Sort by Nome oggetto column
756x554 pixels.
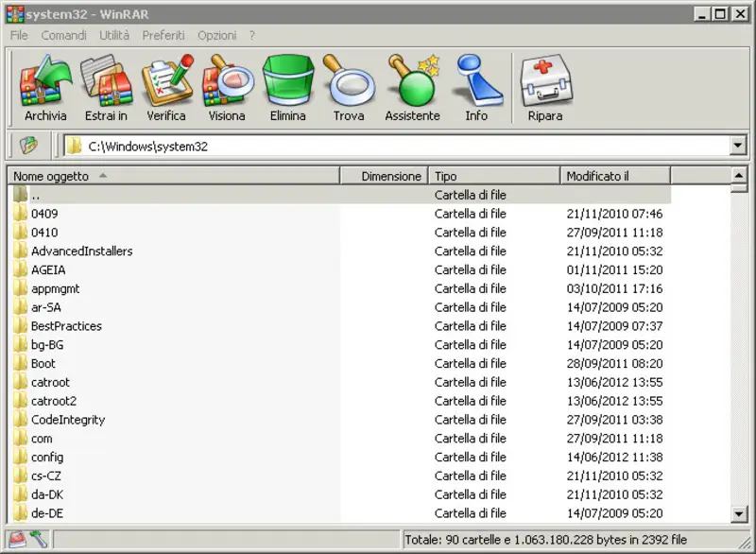coord(174,176)
